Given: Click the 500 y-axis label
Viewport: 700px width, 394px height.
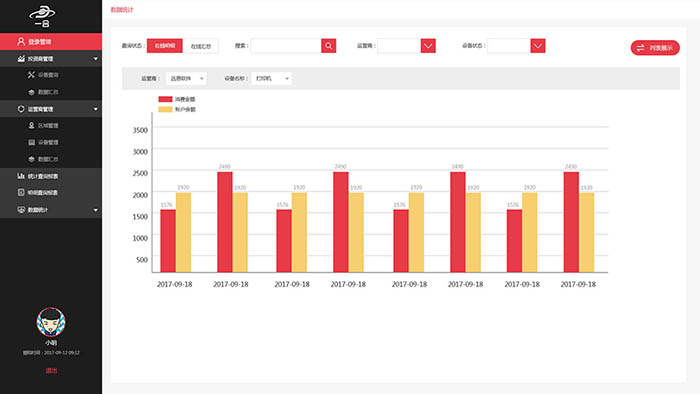Looking at the screenshot, I should pos(142,259).
